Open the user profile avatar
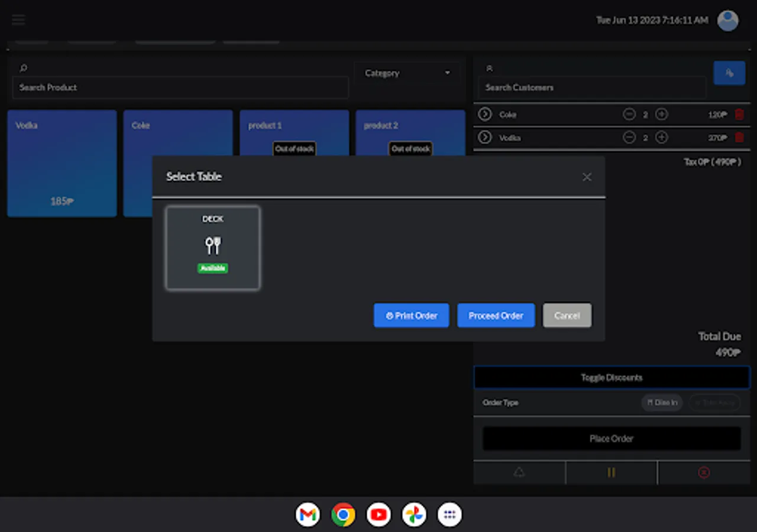The width and height of the screenshot is (757, 532). pyautogui.click(x=727, y=21)
